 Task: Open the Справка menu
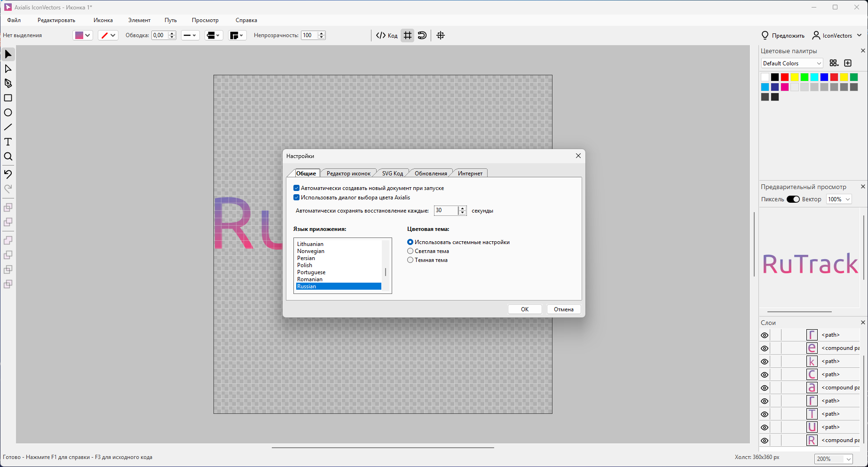246,20
